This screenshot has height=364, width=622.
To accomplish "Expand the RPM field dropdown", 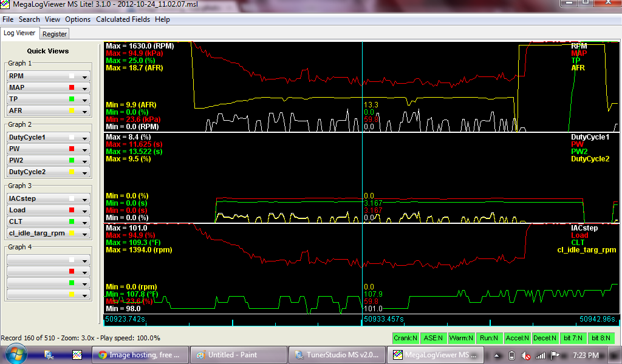I will tap(84, 76).
